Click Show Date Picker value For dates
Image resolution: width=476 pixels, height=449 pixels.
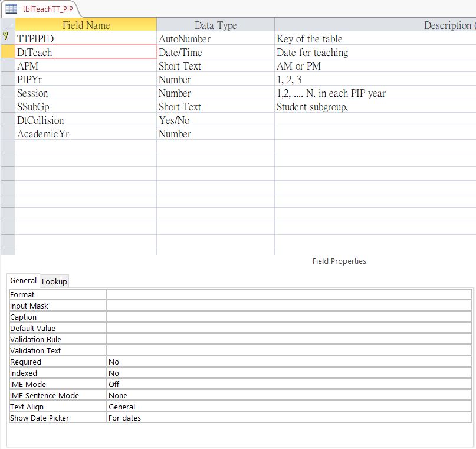(x=289, y=418)
